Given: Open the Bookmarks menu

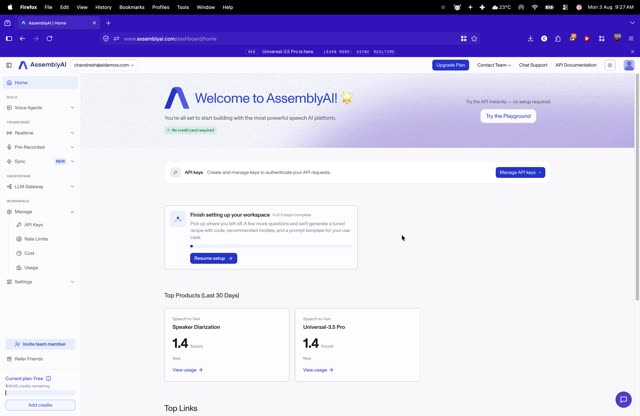Looking at the screenshot, I should coord(131,7).
